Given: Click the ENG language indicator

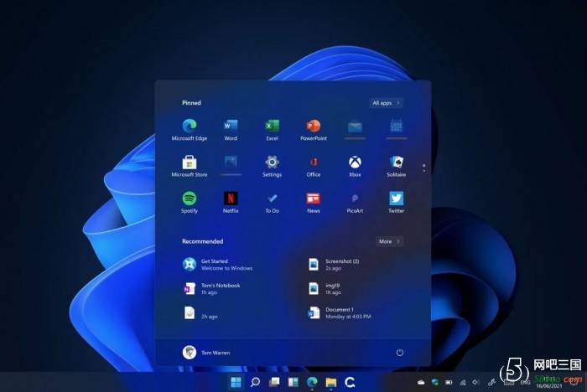Looking at the screenshot, I should coord(525,383).
